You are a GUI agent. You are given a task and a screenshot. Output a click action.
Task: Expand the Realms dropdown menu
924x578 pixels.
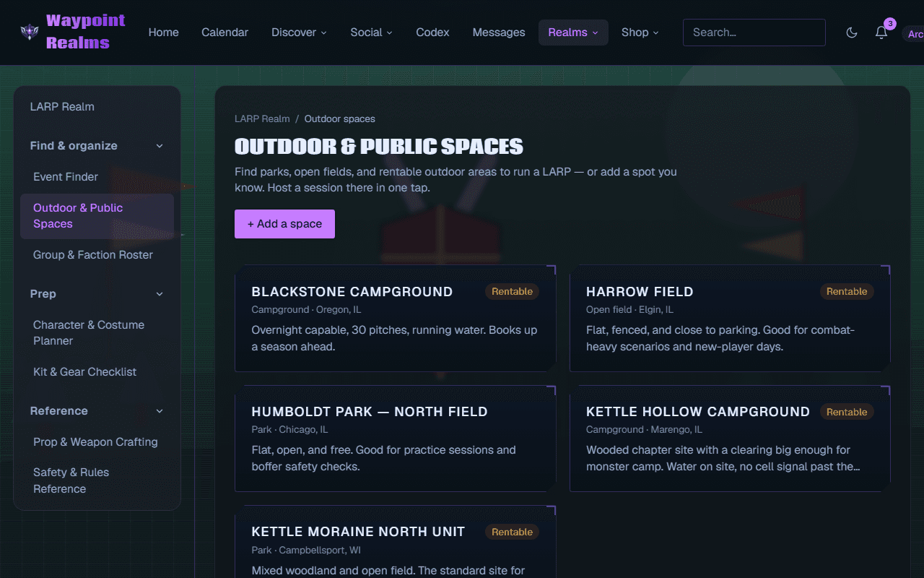(573, 33)
